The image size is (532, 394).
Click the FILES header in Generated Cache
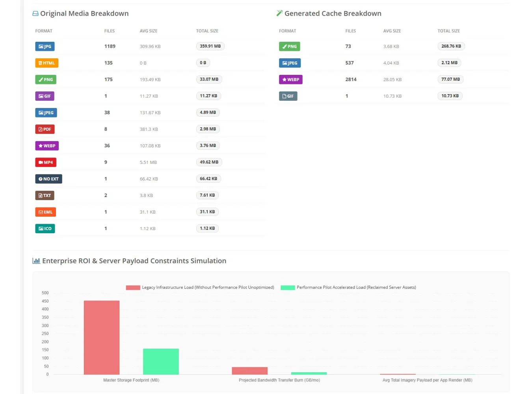[351, 31]
